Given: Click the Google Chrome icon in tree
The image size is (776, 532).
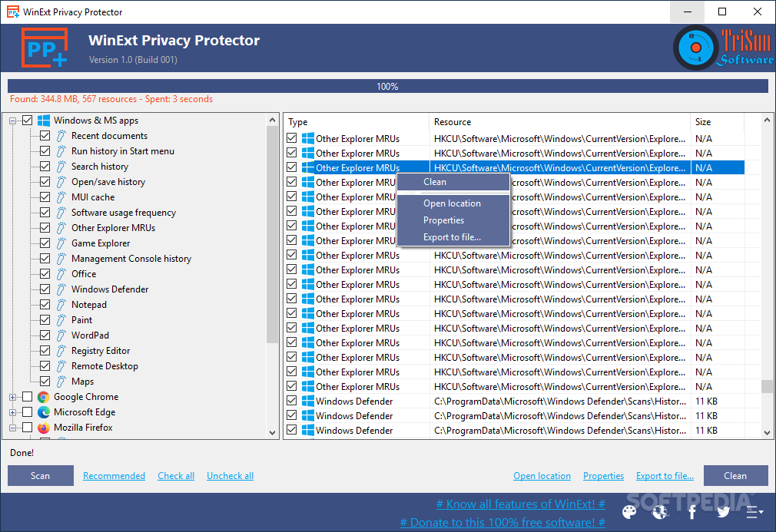Looking at the screenshot, I should (x=44, y=397).
